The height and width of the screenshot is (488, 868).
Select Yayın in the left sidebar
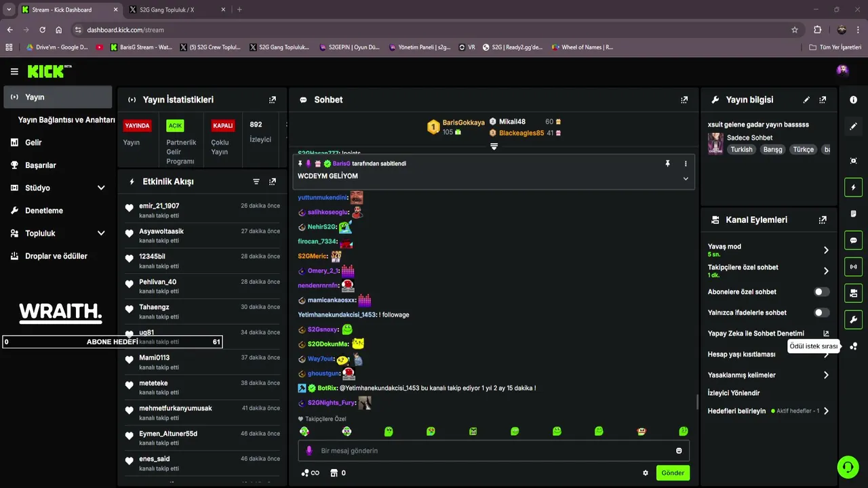click(58, 97)
